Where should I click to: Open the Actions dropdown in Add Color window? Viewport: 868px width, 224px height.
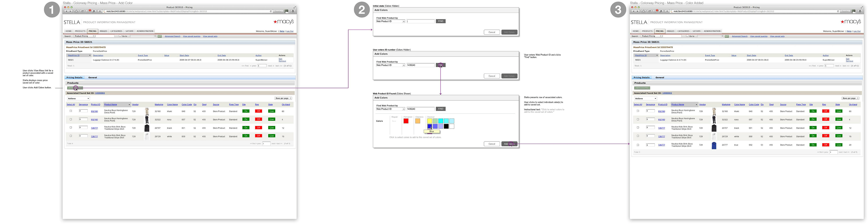[x=78, y=98]
